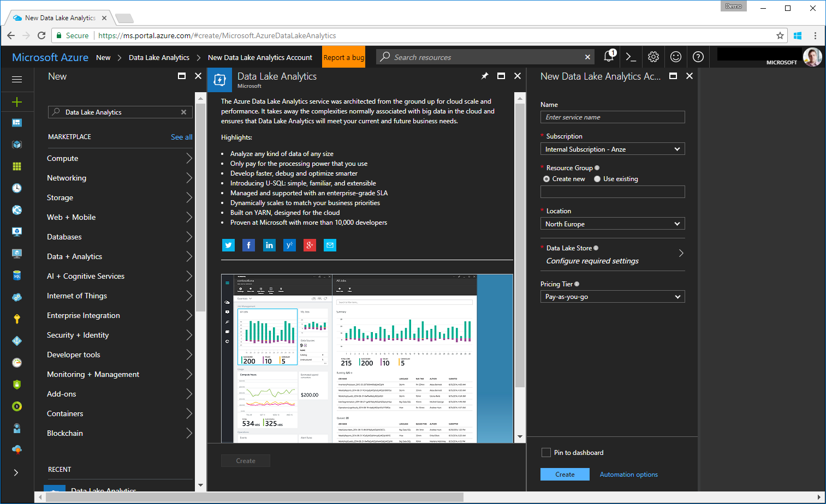826x504 pixels.
Task: Open Security + Identity category
Action: coord(120,335)
